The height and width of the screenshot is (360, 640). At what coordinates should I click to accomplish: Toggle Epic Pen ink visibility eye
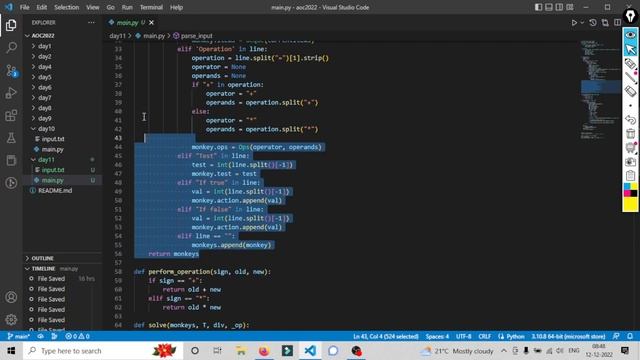pyautogui.click(x=631, y=35)
